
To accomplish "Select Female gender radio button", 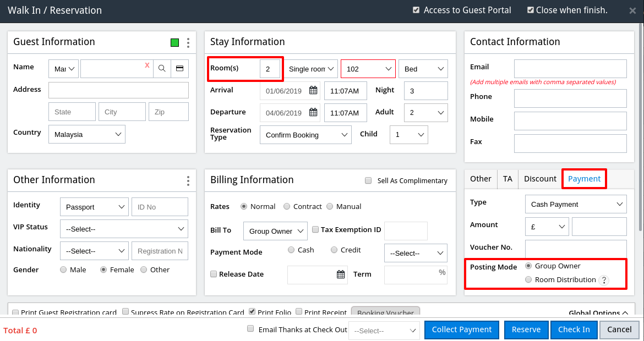I will coord(103,269).
